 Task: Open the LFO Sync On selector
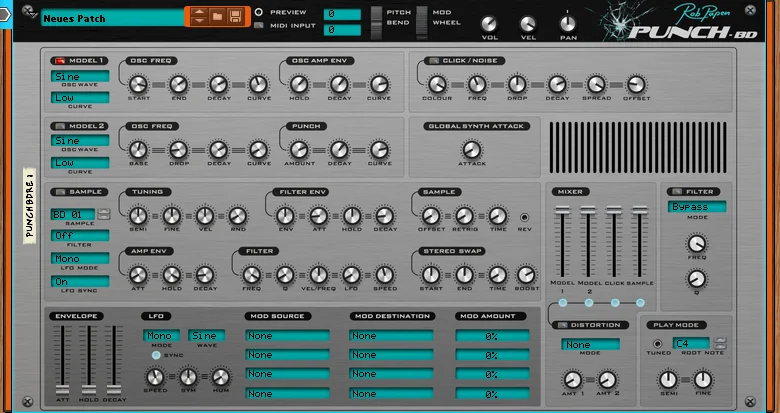tap(80, 282)
